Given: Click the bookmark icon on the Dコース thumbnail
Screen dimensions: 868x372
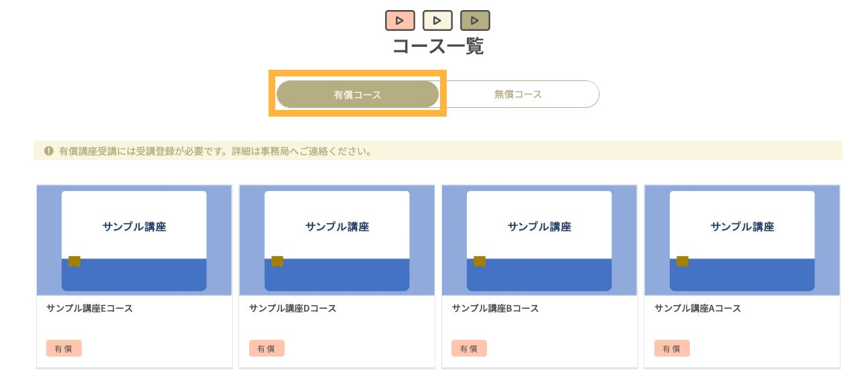Looking at the screenshot, I should tap(277, 261).
